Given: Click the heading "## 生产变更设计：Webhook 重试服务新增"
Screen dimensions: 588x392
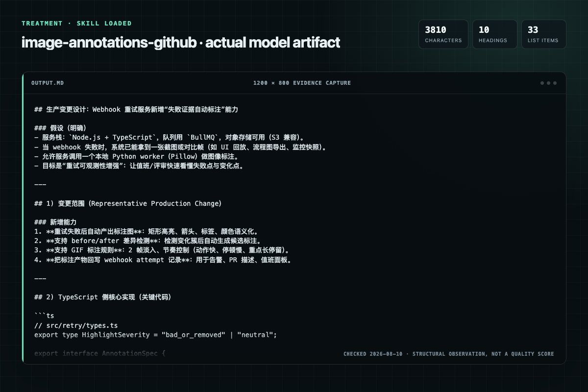Looking at the screenshot, I should click(x=136, y=110).
